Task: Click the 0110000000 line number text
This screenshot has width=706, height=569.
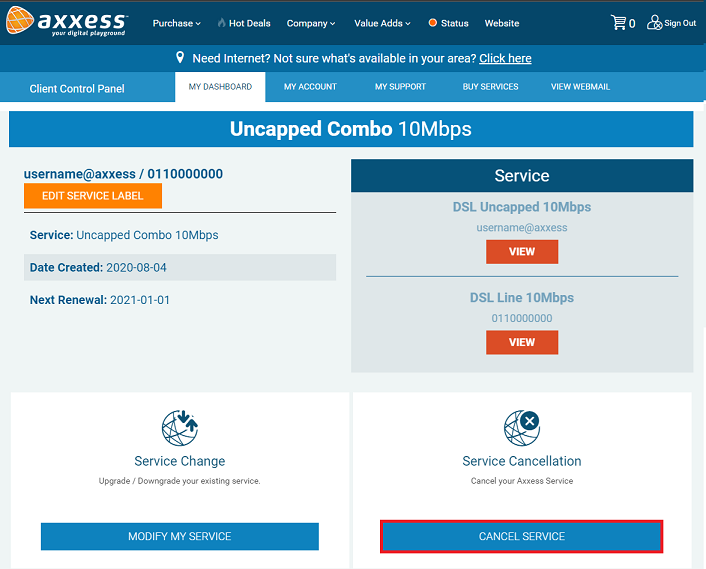Action: [x=522, y=318]
